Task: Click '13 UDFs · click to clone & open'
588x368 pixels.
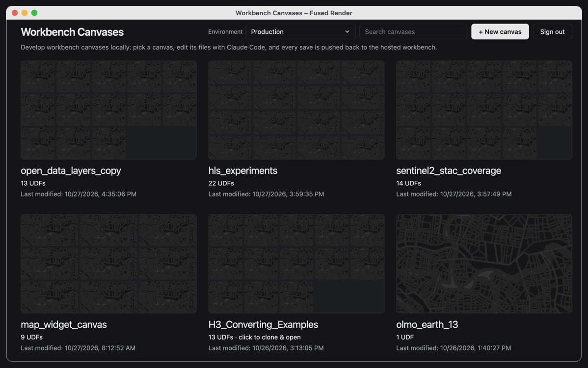Action: (x=255, y=337)
